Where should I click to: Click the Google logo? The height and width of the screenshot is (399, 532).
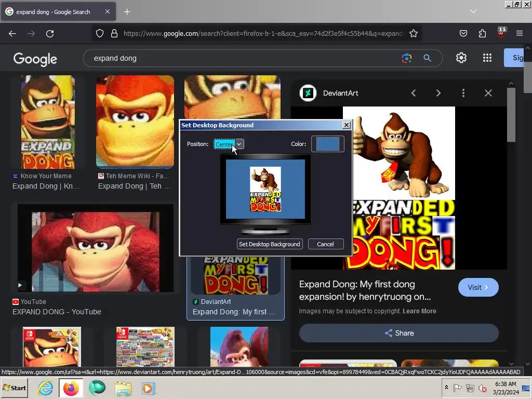click(x=35, y=59)
